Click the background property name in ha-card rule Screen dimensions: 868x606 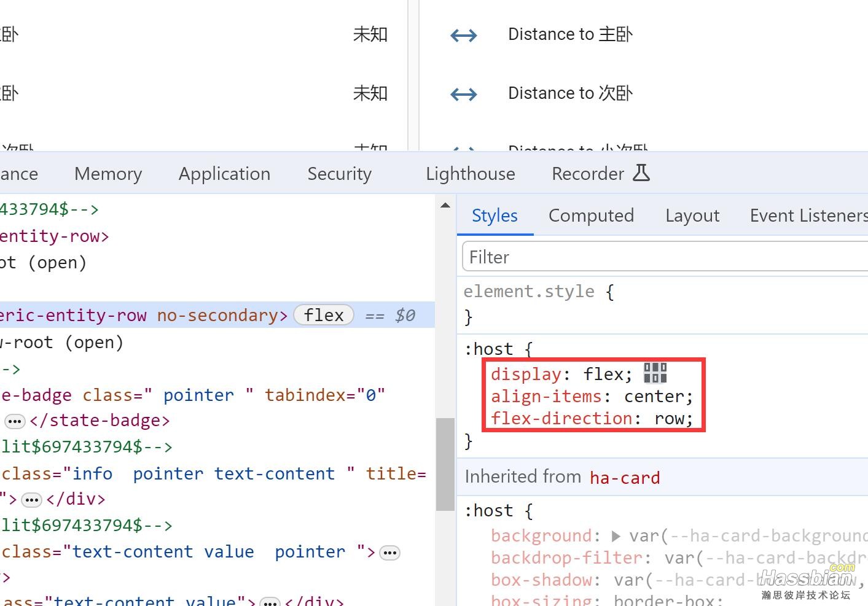pyautogui.click(x=541, y=535)
